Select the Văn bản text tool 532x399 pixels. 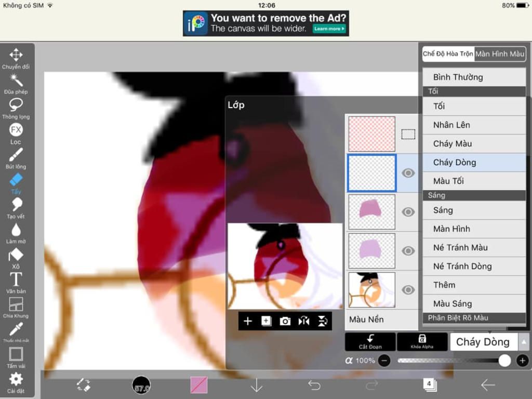[x=16, y=283]
